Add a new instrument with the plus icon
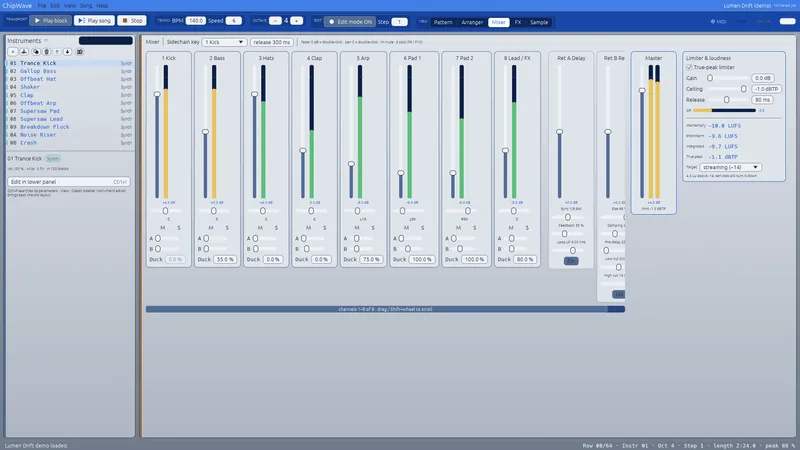The width and height of the screenshot is (800, 450). [13, 52]
